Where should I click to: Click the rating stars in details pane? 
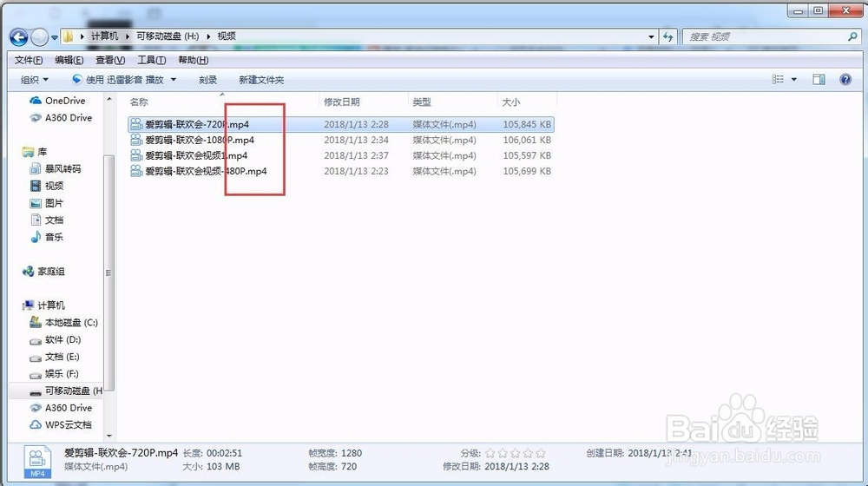coord(516,453)
